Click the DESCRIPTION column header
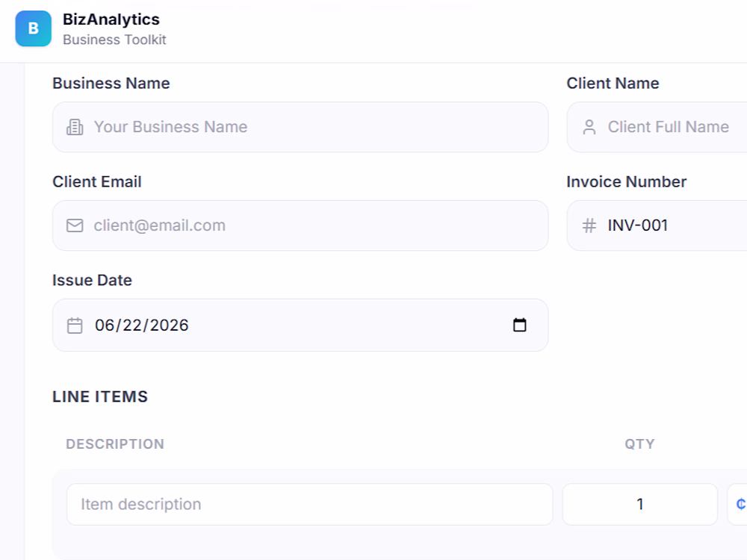Image resolution: width=747 pixels, height=560 pixels. tap(115, 444)
